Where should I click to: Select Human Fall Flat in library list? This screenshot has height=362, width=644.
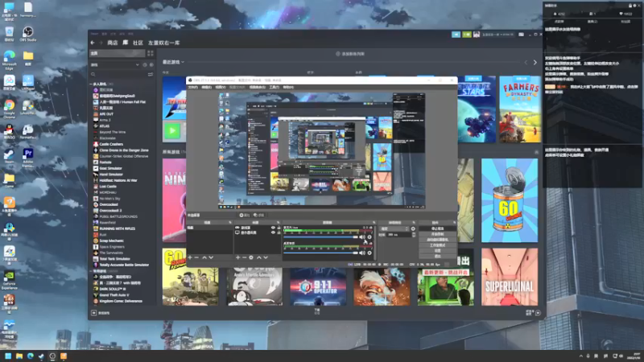(119, 102)
